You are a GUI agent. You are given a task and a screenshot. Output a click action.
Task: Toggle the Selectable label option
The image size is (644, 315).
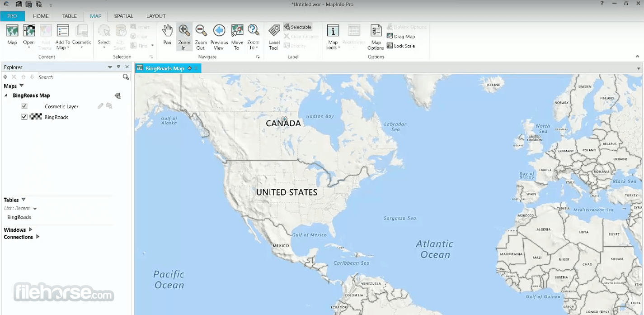tap(297, 27)
